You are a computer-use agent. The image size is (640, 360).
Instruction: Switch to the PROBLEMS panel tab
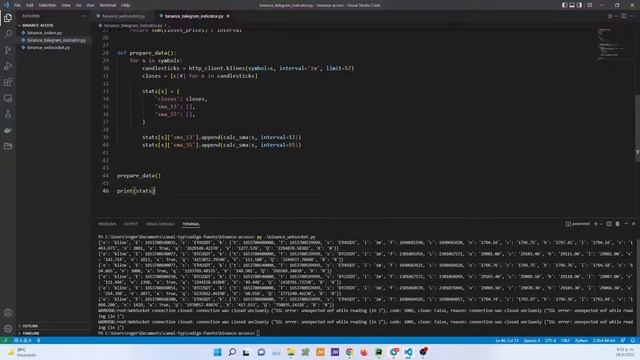(107, 224)
